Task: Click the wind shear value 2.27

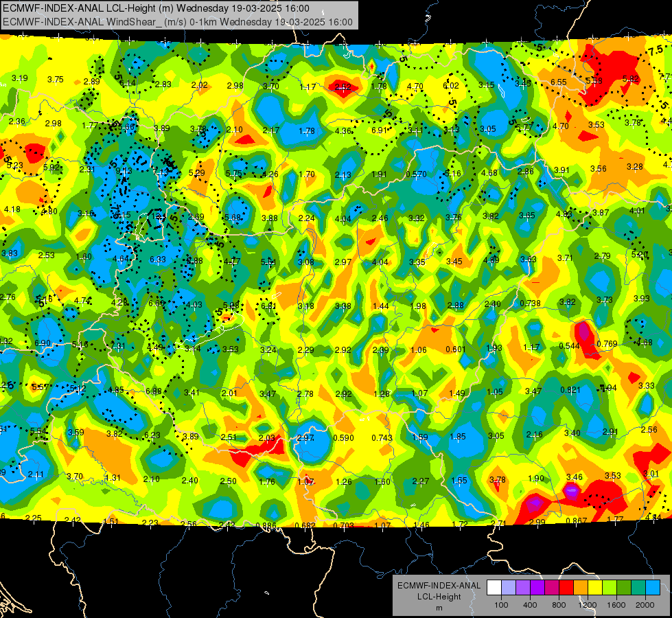Action: click(x=420, y=481)
